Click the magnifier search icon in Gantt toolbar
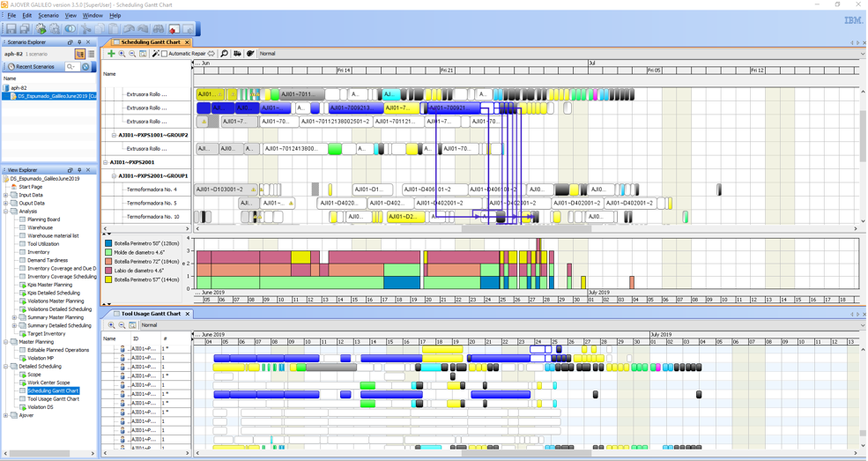 (x=224, y=54)
